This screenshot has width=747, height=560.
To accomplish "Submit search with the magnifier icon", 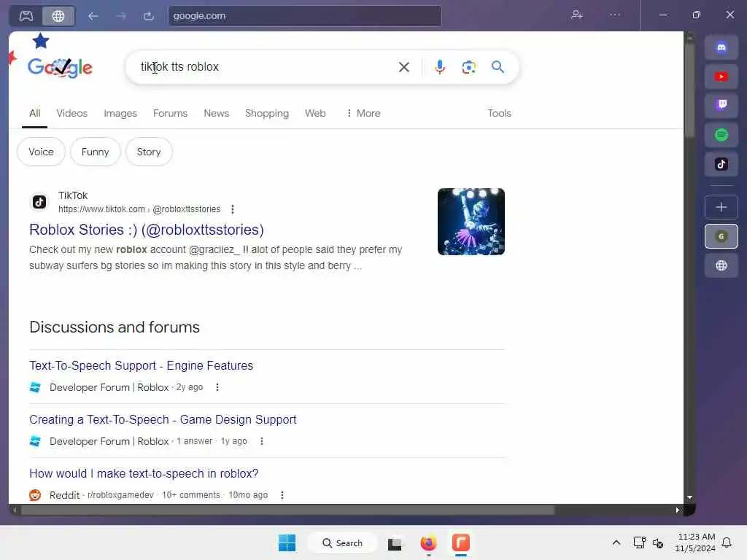I will [x=498, y=66].
